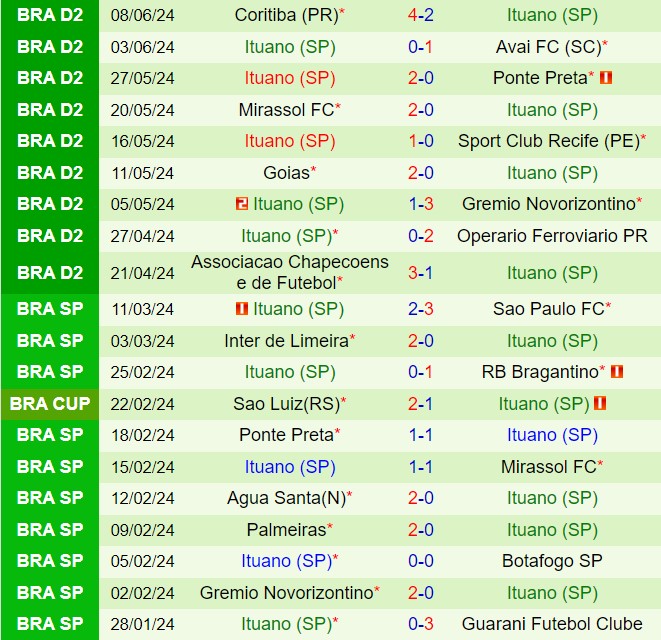The image size is (661, 640).
Task: Click the red card icon beside Ponte Preta on 27/05/24
Action: point(606,77)
